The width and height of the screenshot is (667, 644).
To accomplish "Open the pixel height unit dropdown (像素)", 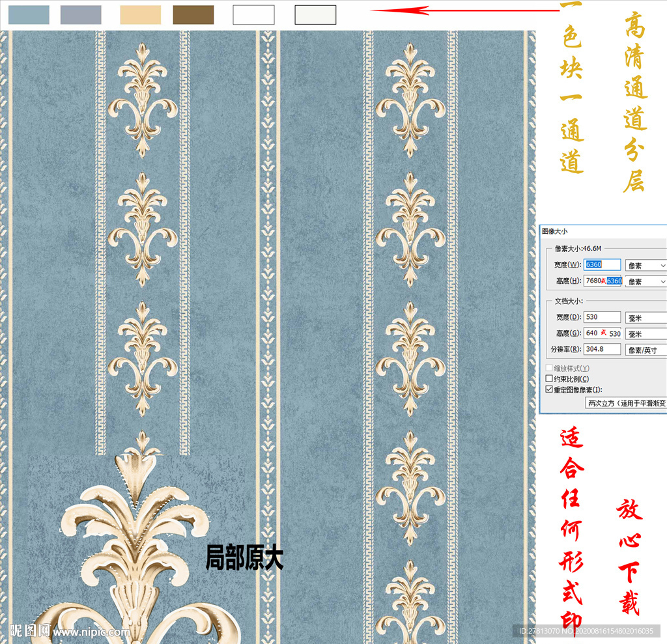I will coord(646,281).
